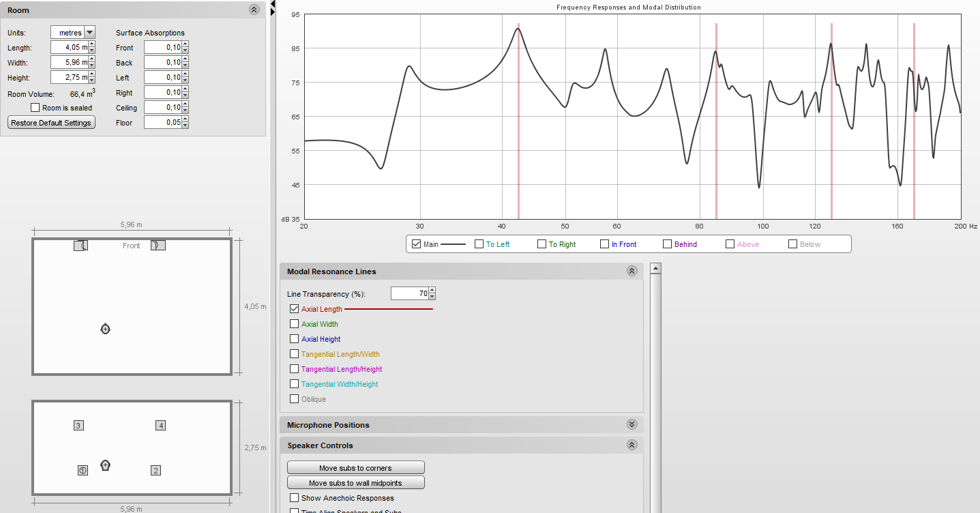The height and width of the screenshot is (513, 980).
Task: Increase Length with the up stepper arrow
Action: 92,45
